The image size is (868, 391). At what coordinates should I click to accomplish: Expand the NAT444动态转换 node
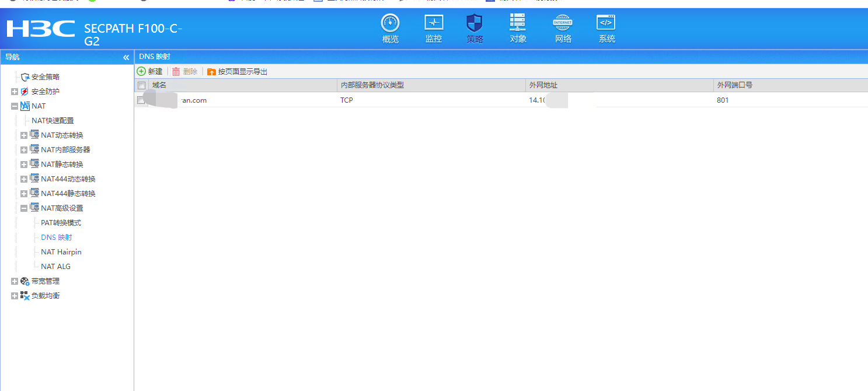(x=24, y=179)
